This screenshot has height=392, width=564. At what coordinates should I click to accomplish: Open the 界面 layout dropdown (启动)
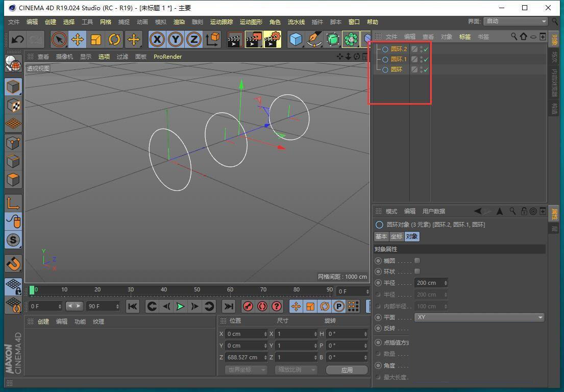(516, 21)
